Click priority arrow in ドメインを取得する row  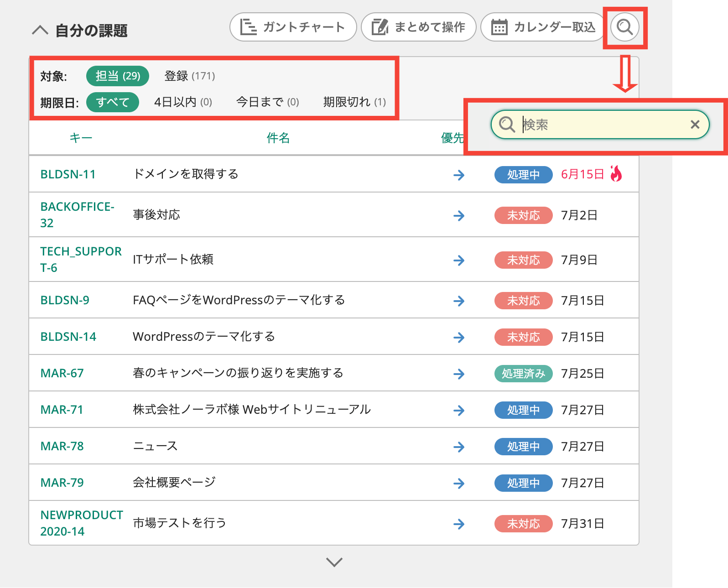click(x=459, y=175)
